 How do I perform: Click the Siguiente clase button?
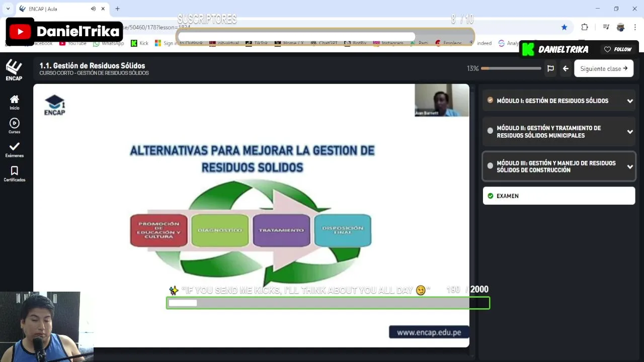[x=604, y=68]
